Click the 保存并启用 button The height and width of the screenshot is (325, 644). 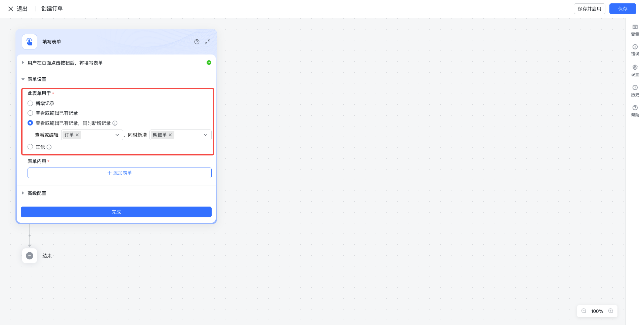tap(589, 9)
